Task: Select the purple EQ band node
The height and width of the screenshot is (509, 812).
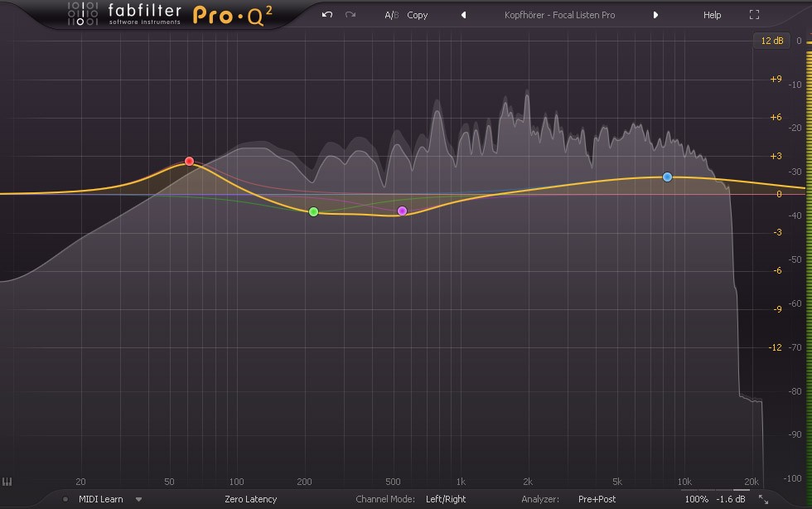Action: pyautogui.click(x=402, y=211)
